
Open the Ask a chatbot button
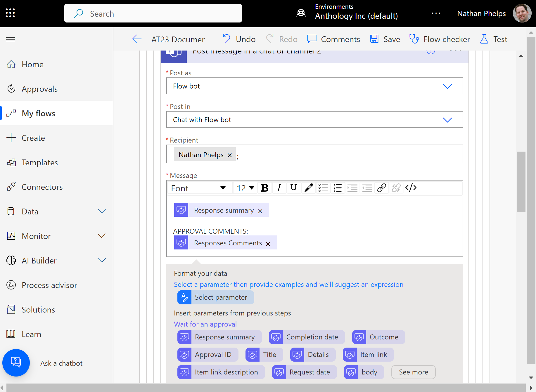tap(16, 363)
